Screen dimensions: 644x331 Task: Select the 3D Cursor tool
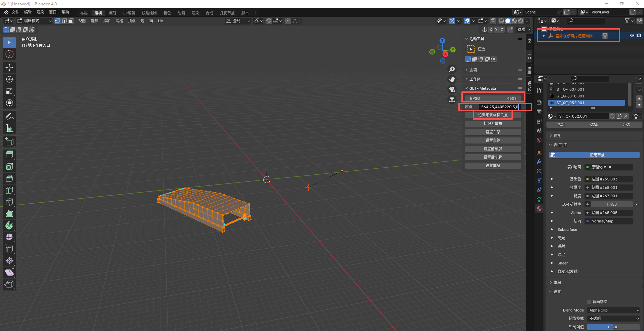point(9,54)
